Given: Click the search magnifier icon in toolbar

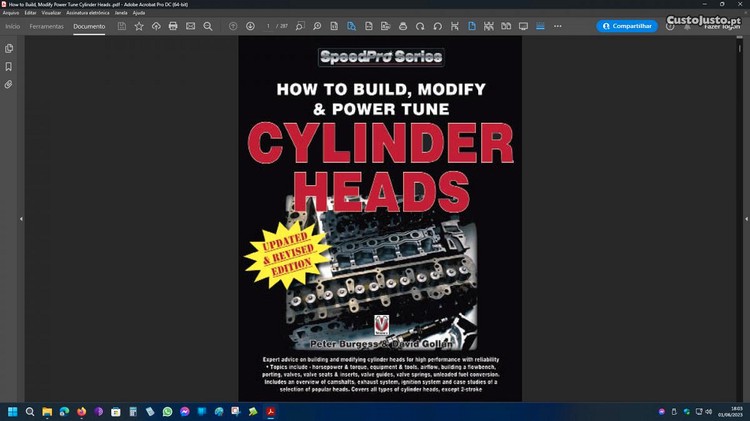Looking at the screenshot, I should click(x=207, y=26).
